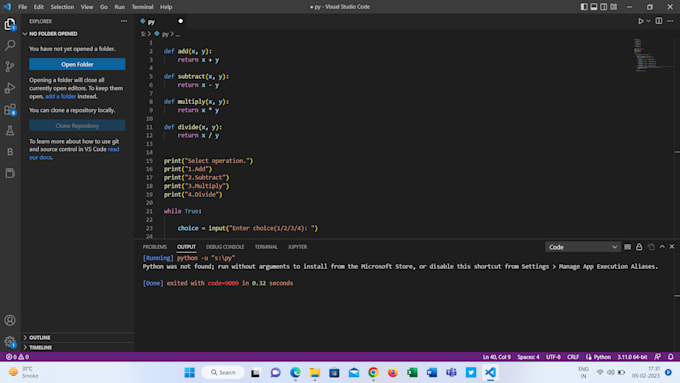The width and height of the screenshot is (680, 383).
Task: Select interpreter 3.11.0 64-bit
Action: (x=632, y=357)
